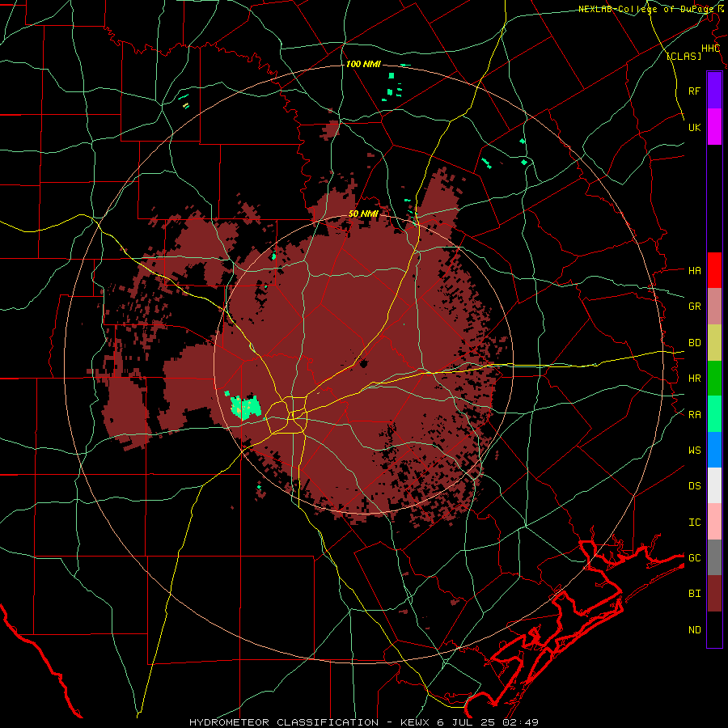Click the "DS" legend label

(x=694, y=485)
